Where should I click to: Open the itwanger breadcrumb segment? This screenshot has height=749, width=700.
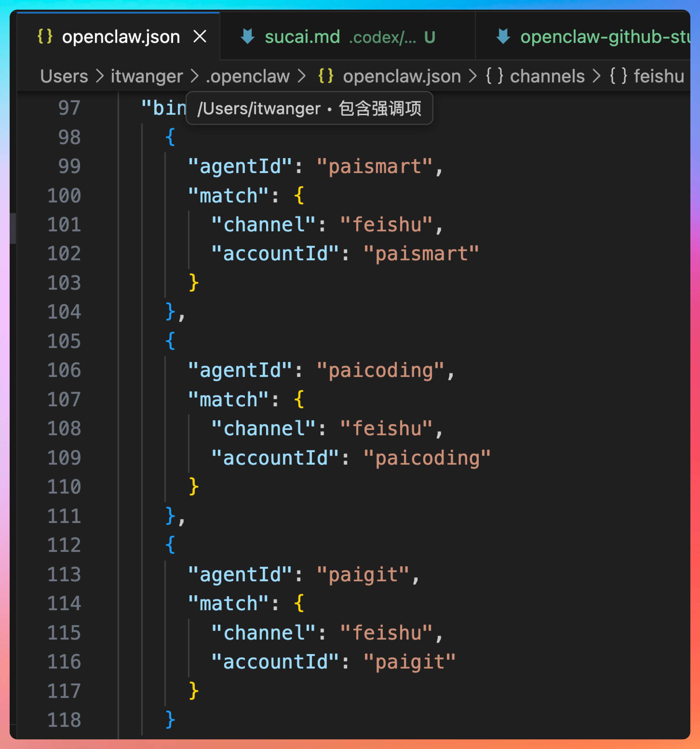click(147, 76)
